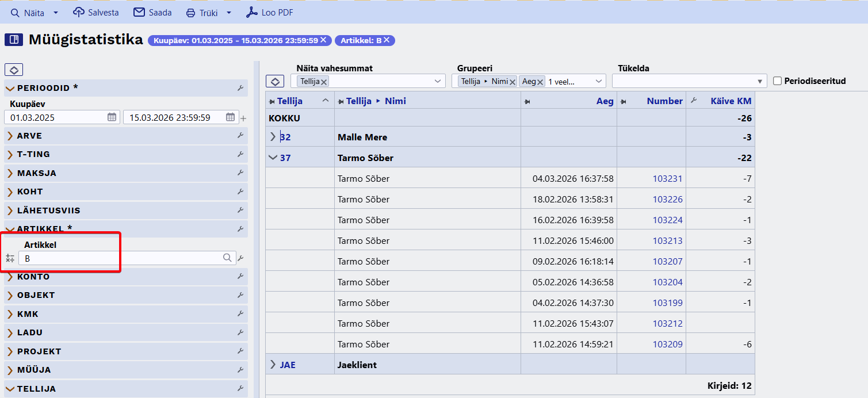The width and height of the screenshot is (868, 398).
Task: Click the operator icon left of Artikkel input
Action: point(10,258)
